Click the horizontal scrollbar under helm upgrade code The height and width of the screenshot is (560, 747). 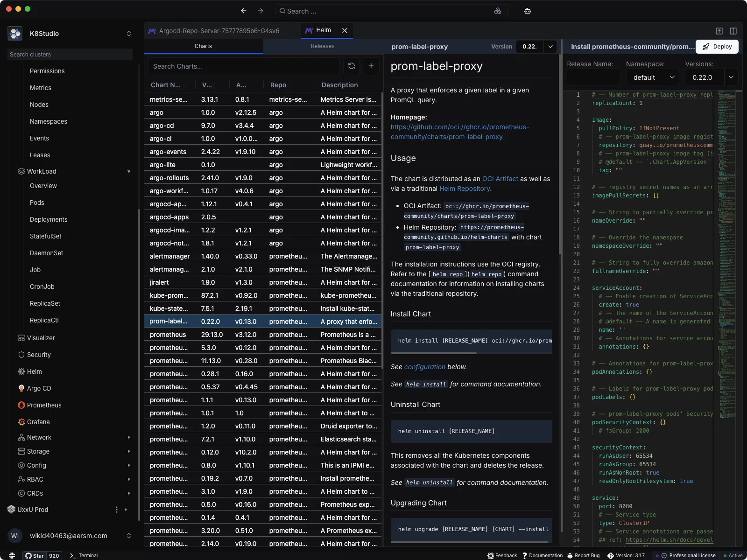click(x=469, y=542)
